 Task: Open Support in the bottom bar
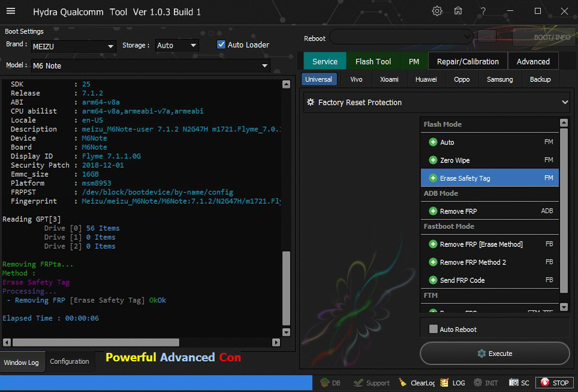click(371, 383)
